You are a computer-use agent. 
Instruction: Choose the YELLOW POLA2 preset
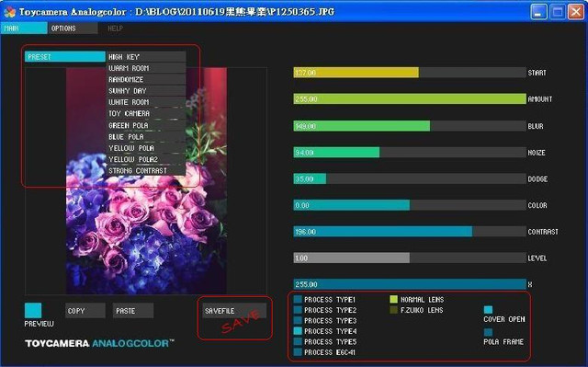coord(146,159)
